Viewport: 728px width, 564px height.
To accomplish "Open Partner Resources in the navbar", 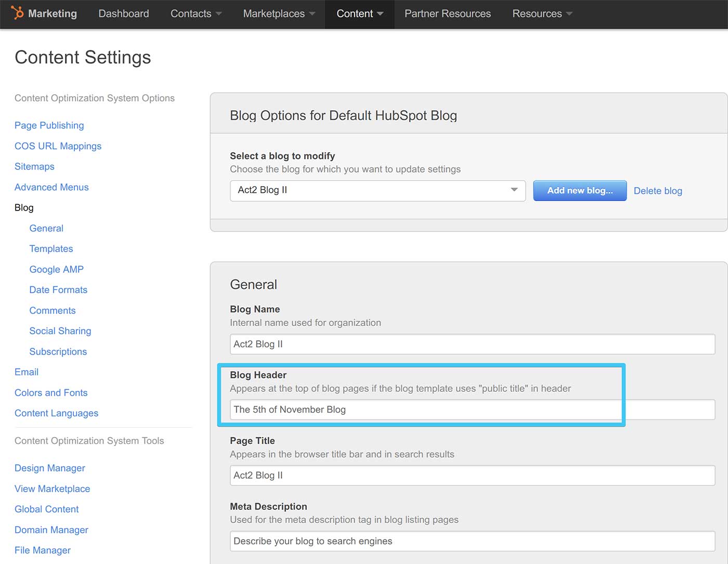I will click(447, 14).
